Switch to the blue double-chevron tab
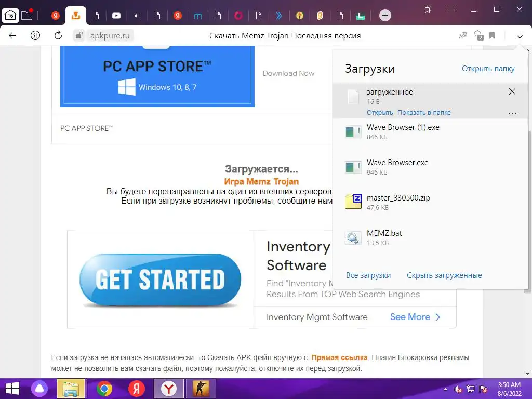This screenshot has width=532, height=399. [x=279, y=16]
